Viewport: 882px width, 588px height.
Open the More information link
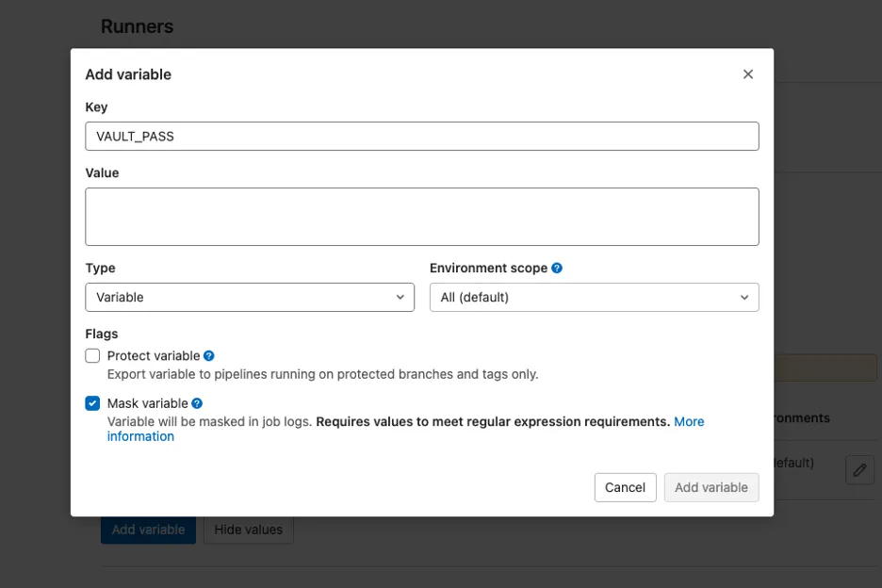tap(689, 421)
